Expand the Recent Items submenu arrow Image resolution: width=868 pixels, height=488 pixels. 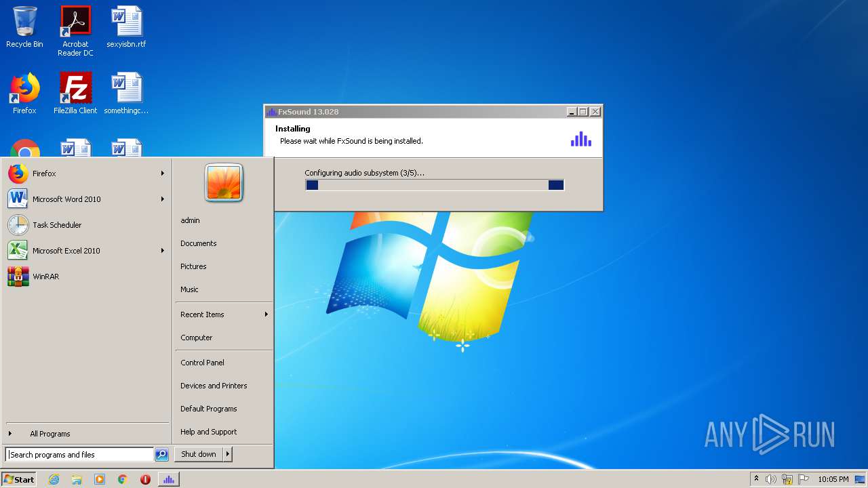point(267,314)
